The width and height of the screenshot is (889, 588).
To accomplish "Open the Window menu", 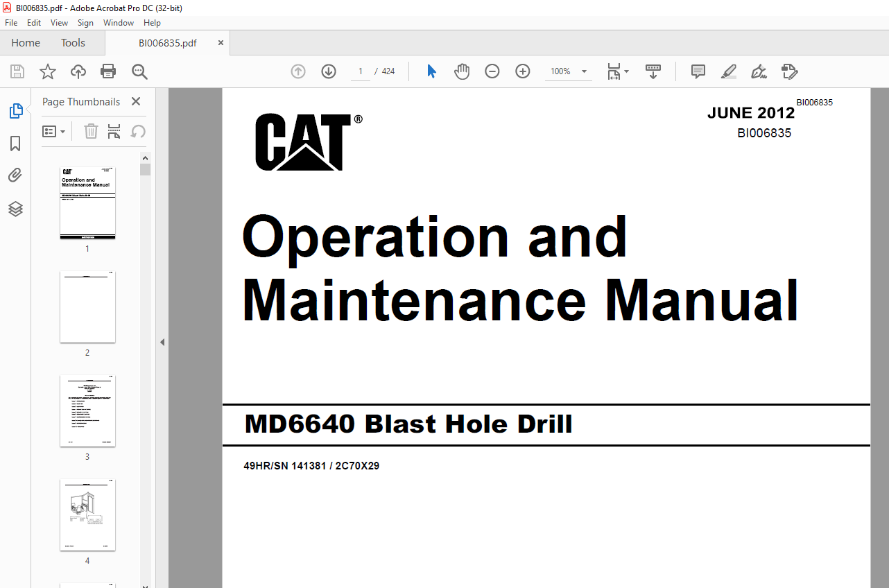I will coord(119,23).
